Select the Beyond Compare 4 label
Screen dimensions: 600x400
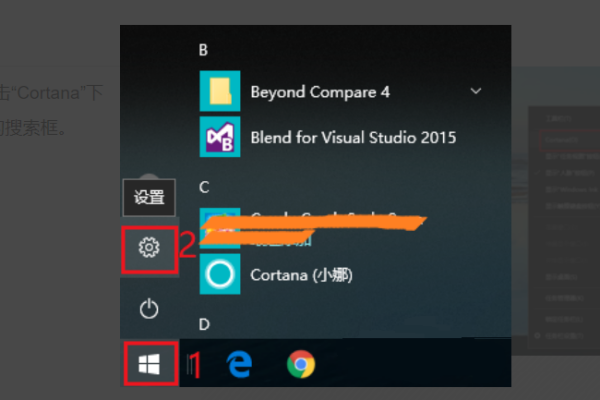[x=320, y=92]
